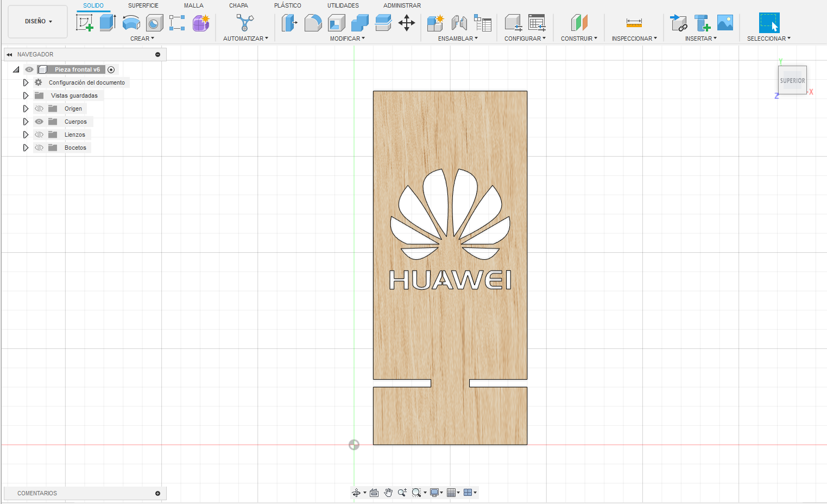The image size is (827, 504).
Task: Switch to the MALLA tab
Action: pos(194,5)
